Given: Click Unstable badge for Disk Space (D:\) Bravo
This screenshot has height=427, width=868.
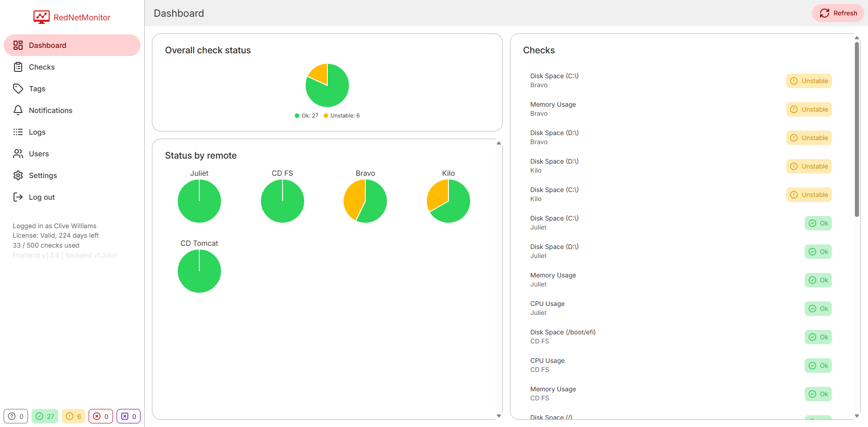Looking at the screenshot, I should (x=809, y=138).
